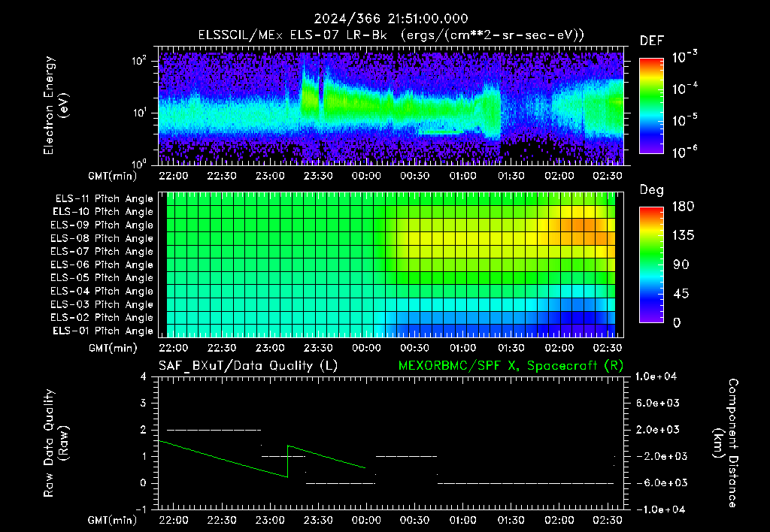The width and height of the screenshot is (770, 532).
Task: Click the DEF color scale bar
Action: point(651,105)
